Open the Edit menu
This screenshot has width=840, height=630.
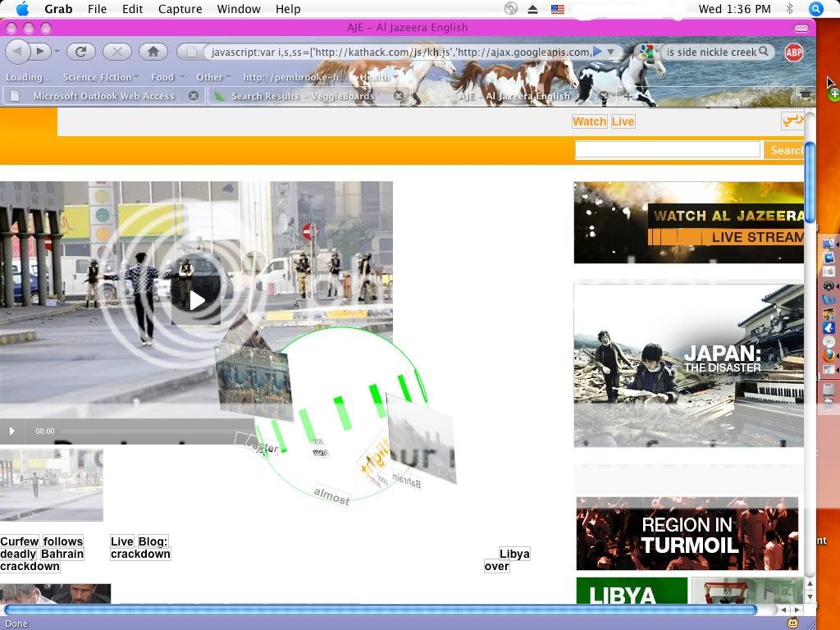coord(132,8)
